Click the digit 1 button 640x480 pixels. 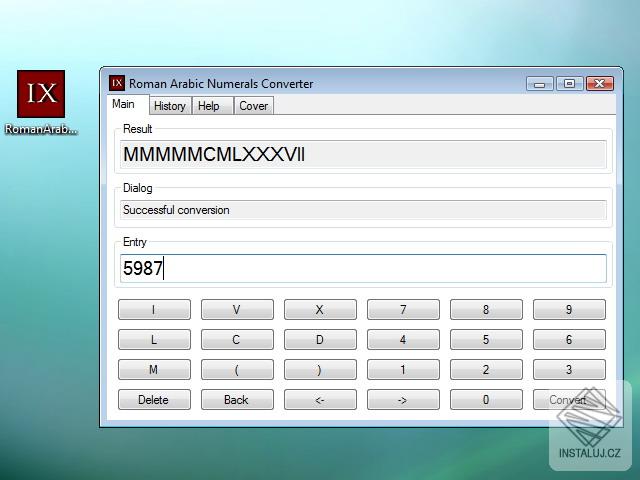403,369
